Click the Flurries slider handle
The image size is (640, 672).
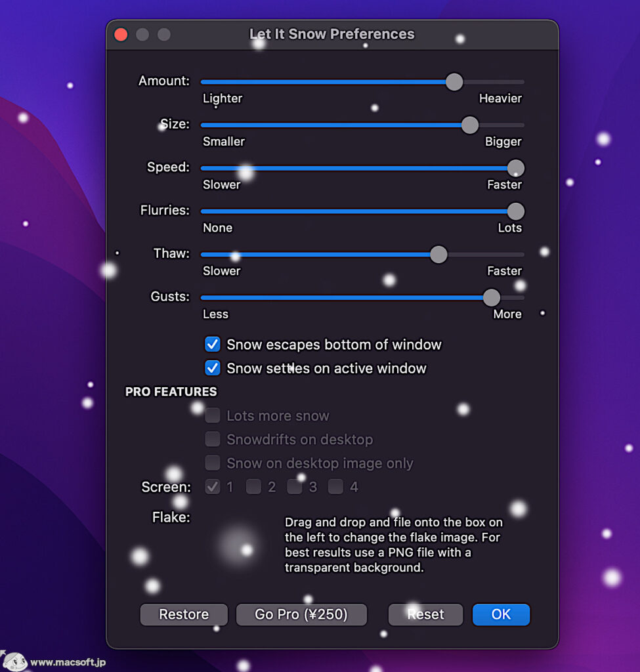pos(516,211)
